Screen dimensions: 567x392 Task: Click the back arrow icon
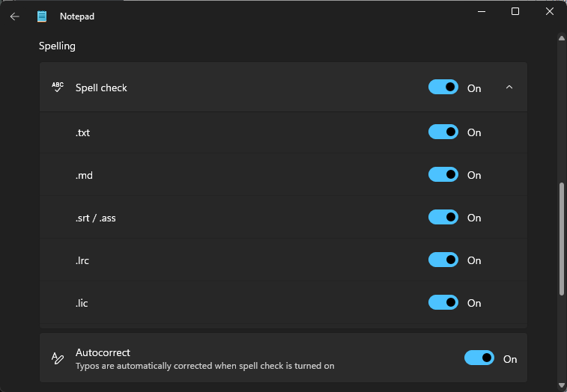14,16
